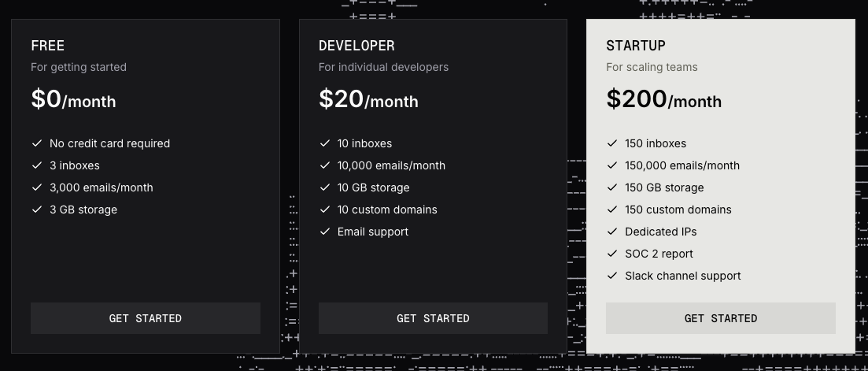
Task: Click the $200/month price text
Action: (x=663, y=99)
